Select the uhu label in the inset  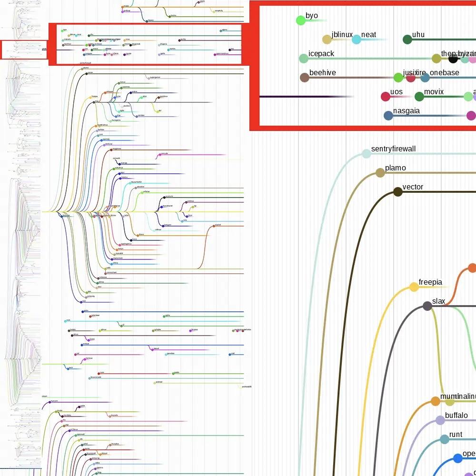418,35
